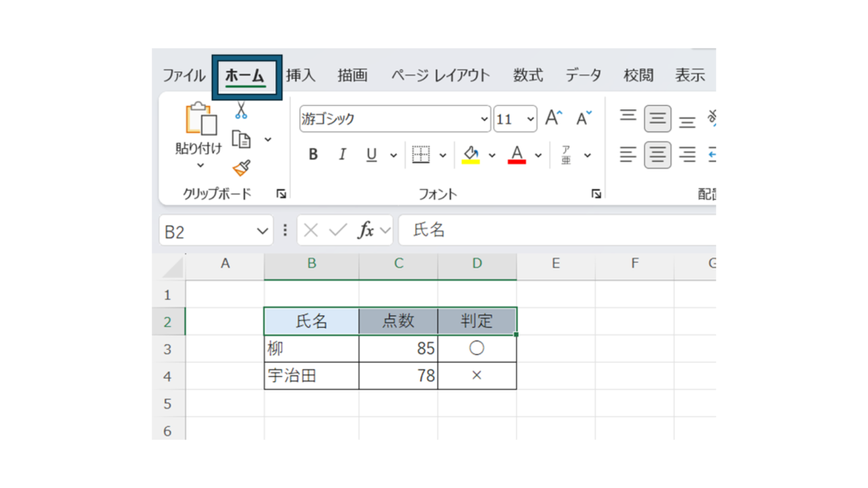Apply the yellow fill color swatch
This screenshot has height=488, width=868.
click(x=470, y=155)
